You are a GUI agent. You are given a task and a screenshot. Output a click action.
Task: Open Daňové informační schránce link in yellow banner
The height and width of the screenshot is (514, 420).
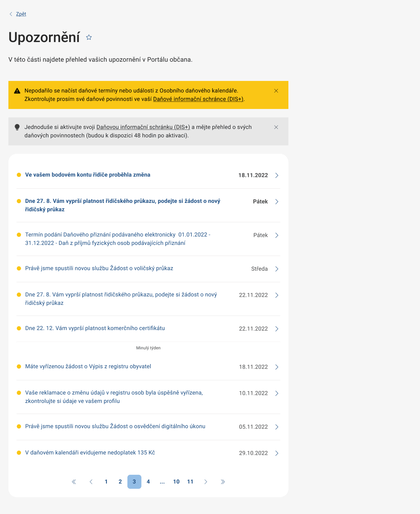198,99
